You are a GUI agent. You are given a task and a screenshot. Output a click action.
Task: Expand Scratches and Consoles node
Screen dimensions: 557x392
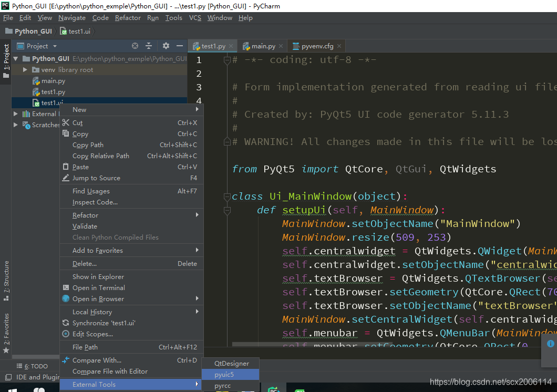tap(16, 125)
